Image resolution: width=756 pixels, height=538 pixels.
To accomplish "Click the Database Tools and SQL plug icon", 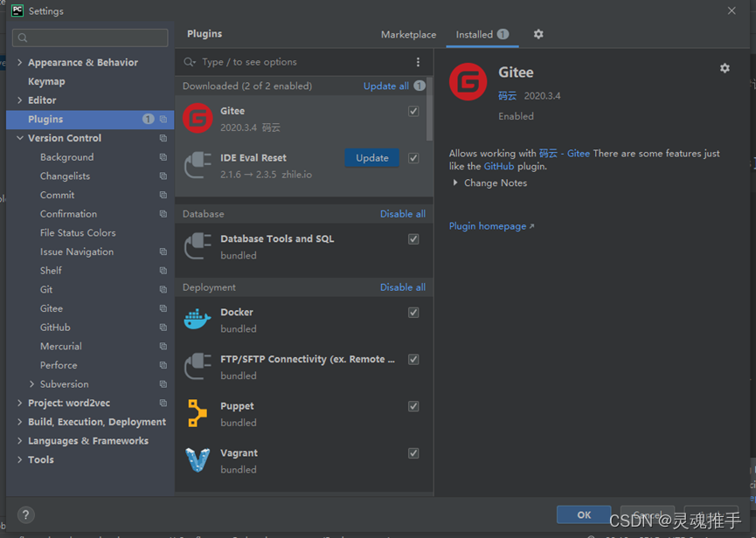I will 198,246.
